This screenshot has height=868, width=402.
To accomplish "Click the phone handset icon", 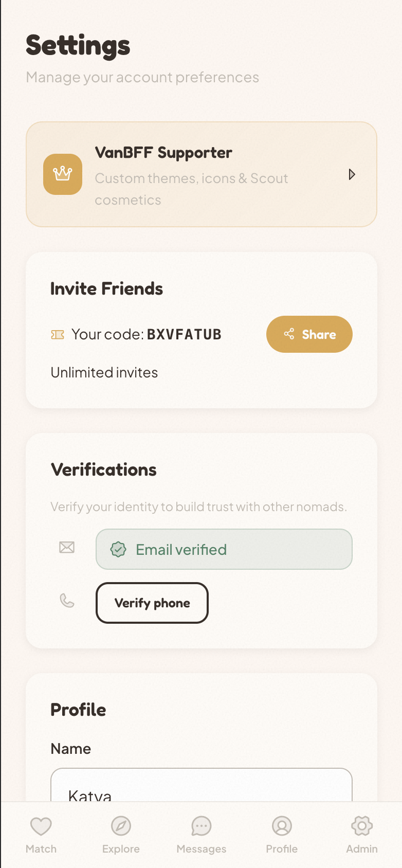I will click(x=67, y=601).
